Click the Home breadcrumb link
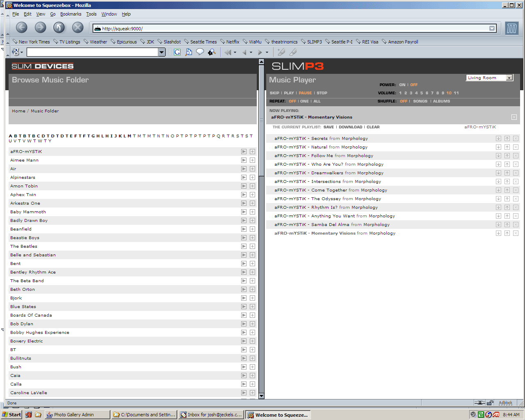This screenshot has width=525, height=420. point(18,111)
